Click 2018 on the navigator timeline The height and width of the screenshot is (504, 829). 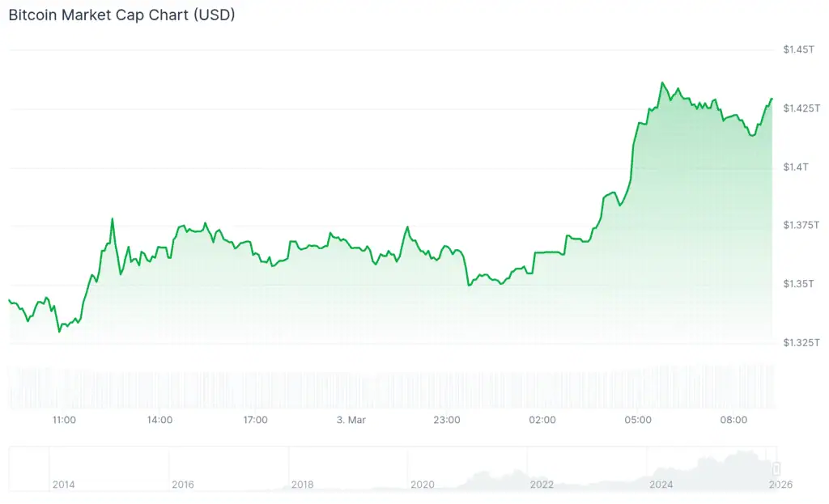(303, 485)
